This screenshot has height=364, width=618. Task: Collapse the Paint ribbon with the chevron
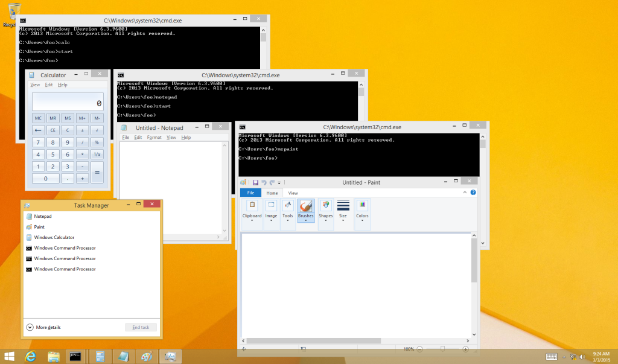coord(465,193)
